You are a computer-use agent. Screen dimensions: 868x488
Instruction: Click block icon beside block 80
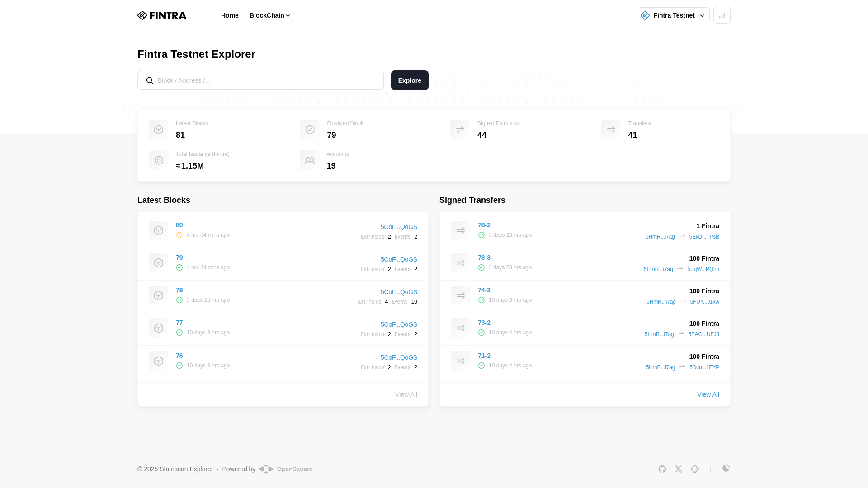pos(159,230)
